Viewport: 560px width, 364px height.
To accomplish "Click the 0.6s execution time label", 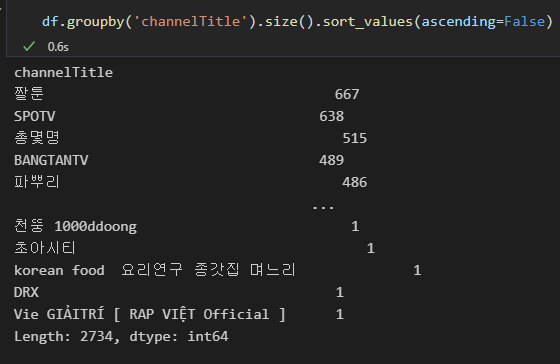I will (58, 47).
